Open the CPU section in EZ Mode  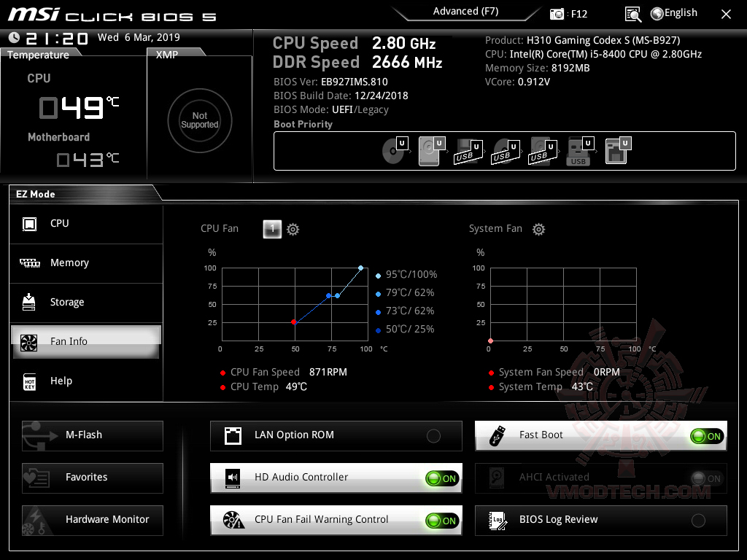[x=86, y=224]
